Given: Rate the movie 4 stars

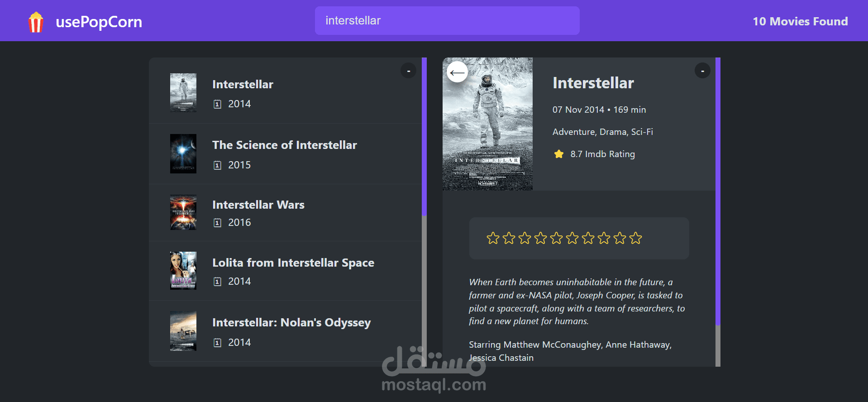Looking at the screenshot, I should [x=540, y=238].
